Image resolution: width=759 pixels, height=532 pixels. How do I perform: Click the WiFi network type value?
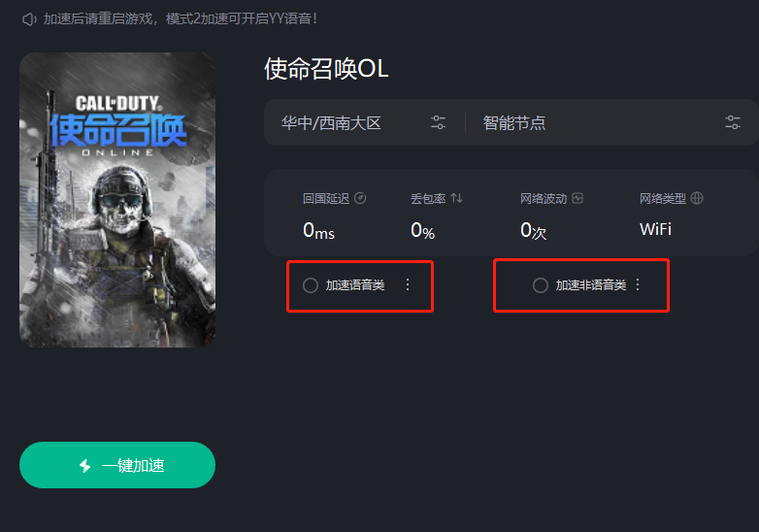[655, 229]
